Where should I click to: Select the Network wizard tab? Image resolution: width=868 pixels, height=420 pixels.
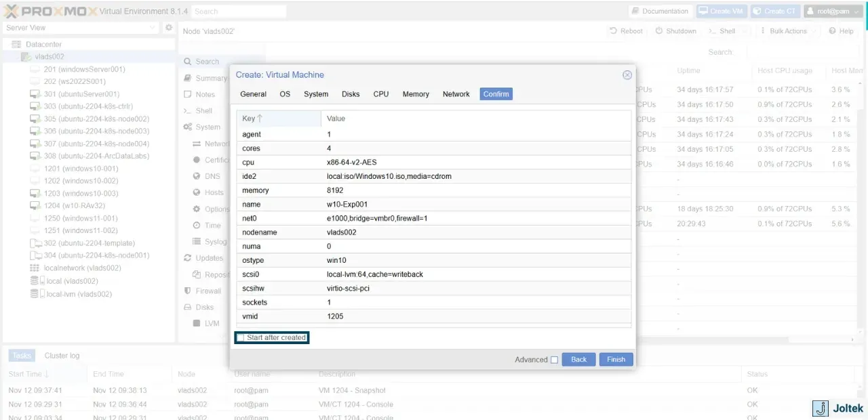(x=456, y=94)
